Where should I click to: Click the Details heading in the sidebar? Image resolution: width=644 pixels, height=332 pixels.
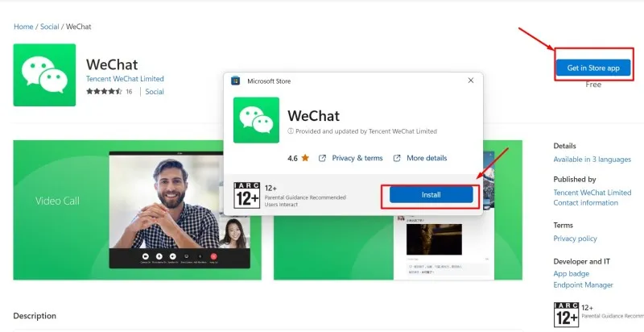point(564,146)
